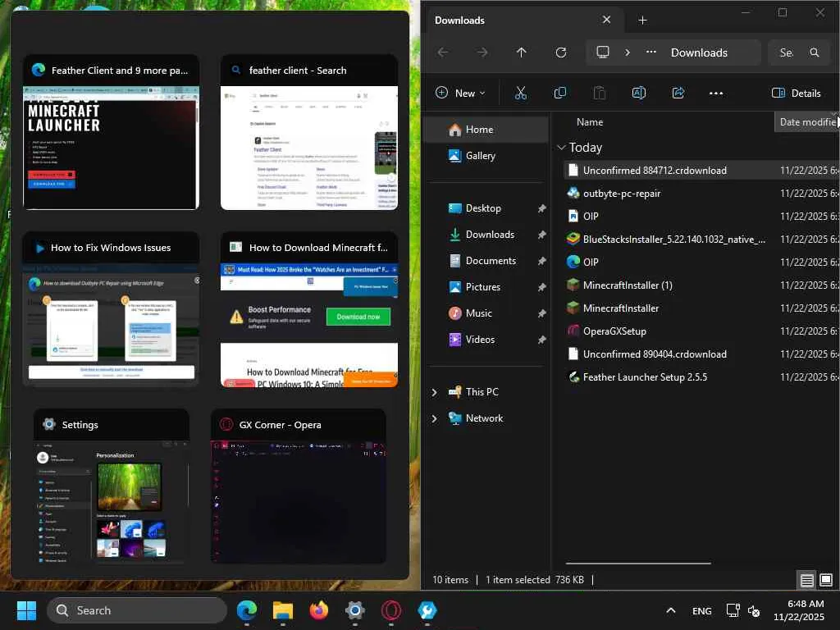This screenshot has height=630, width=840.
Task: Expand the address bar path chevron
Action: 628,52
